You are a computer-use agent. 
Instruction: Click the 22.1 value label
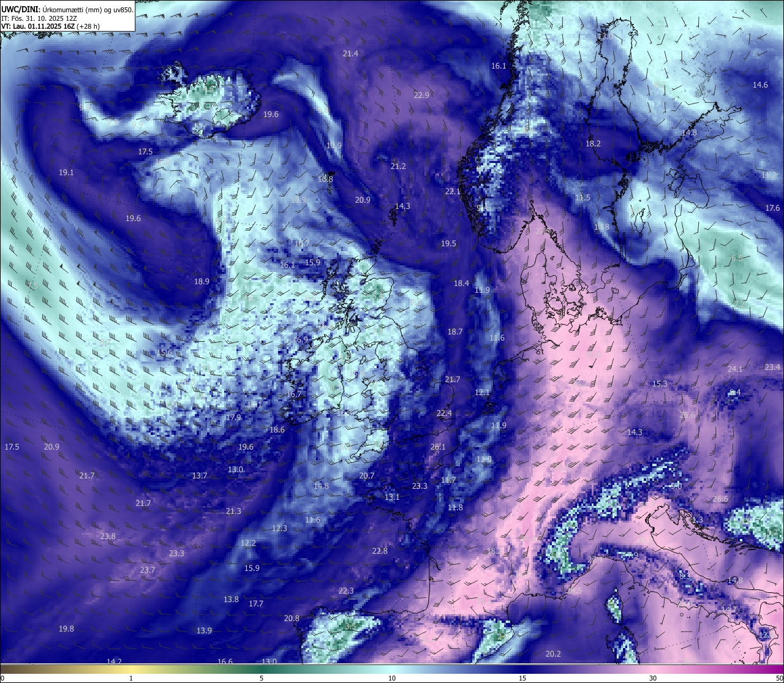click(452, 192)
